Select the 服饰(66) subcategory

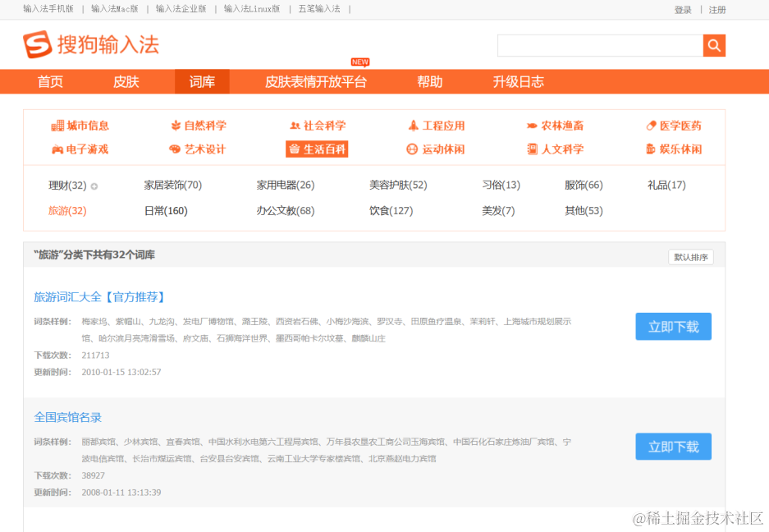tap(584, 185)
